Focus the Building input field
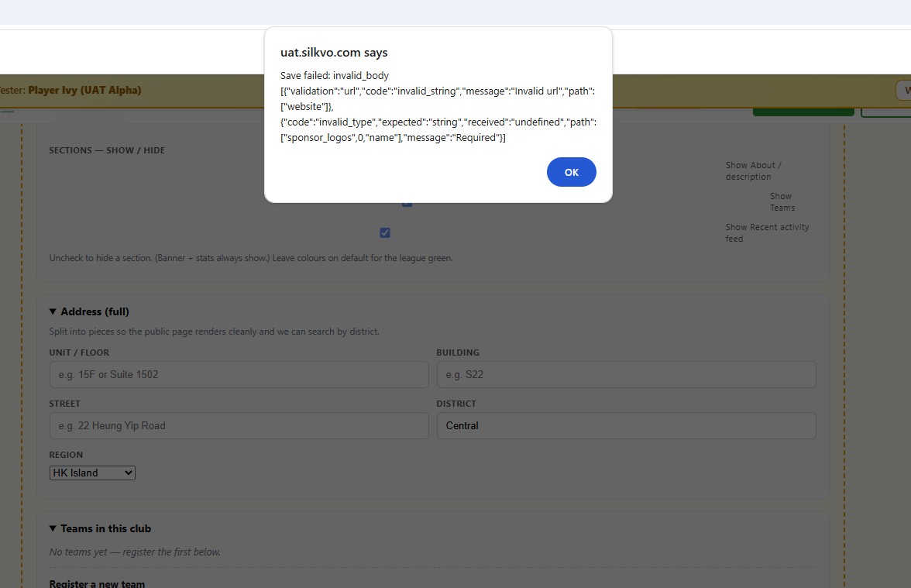This screenshot has height=588, width=911. (x=626, y=375)
